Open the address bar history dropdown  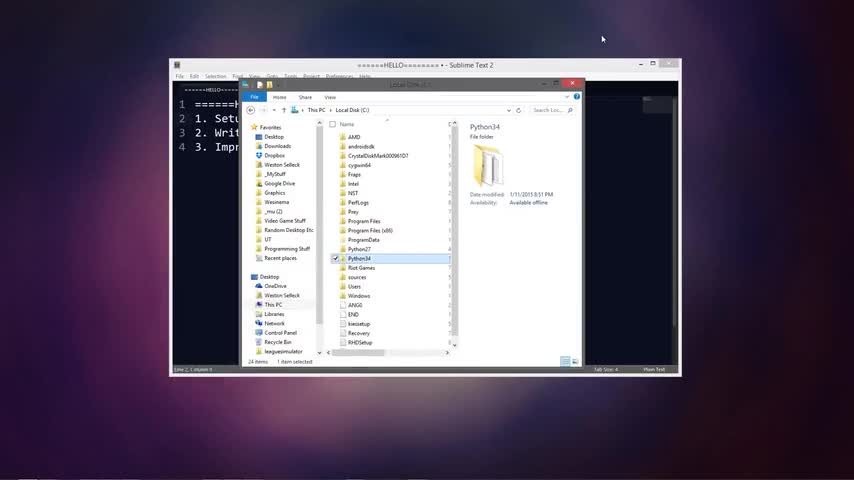509,110
